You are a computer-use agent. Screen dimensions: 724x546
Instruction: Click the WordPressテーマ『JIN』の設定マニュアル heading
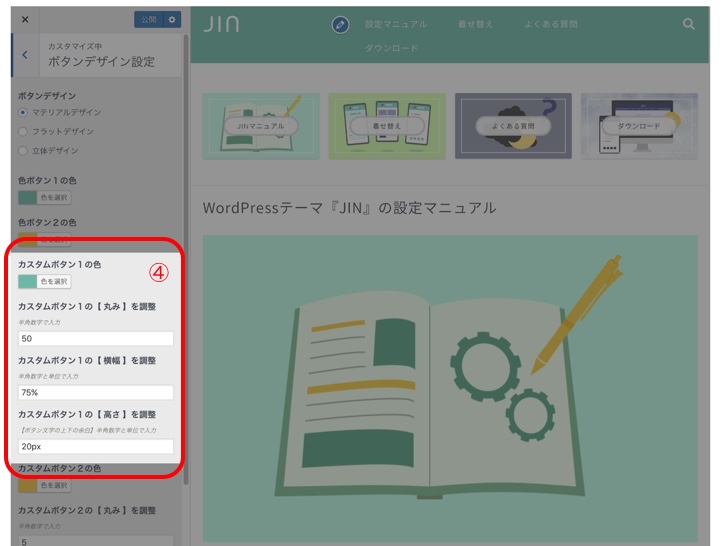click(349, 208)
